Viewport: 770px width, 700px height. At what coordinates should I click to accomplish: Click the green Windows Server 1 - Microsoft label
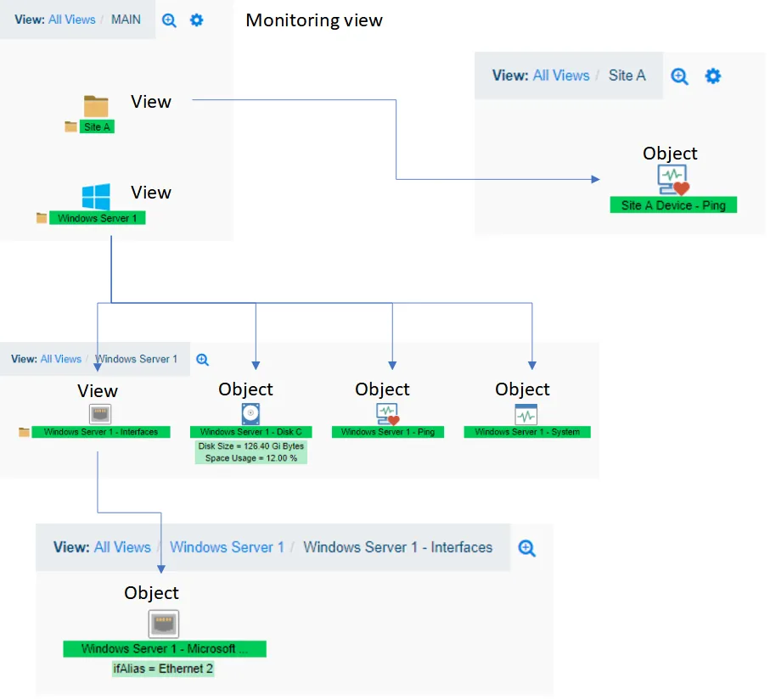[x=165, y=649]
